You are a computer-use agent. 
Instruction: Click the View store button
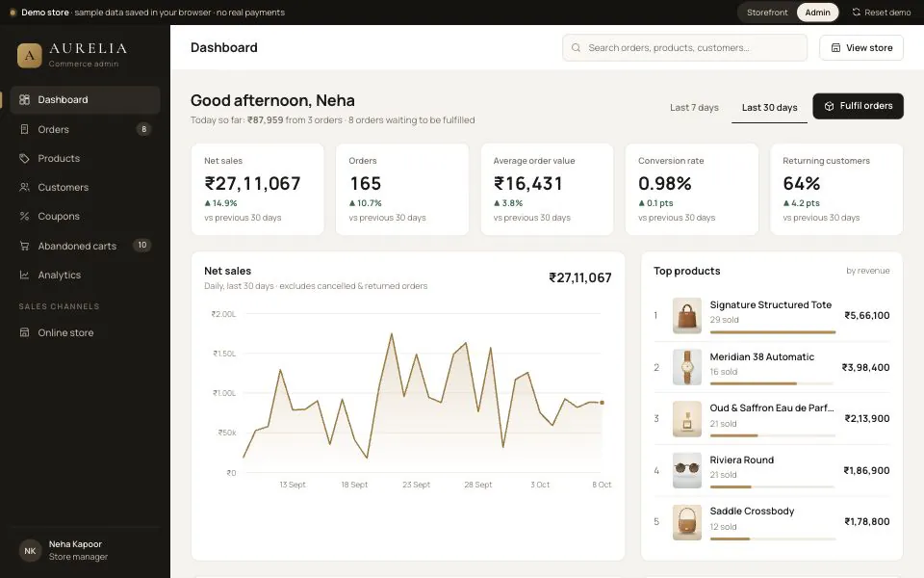[x=860, y=48]
